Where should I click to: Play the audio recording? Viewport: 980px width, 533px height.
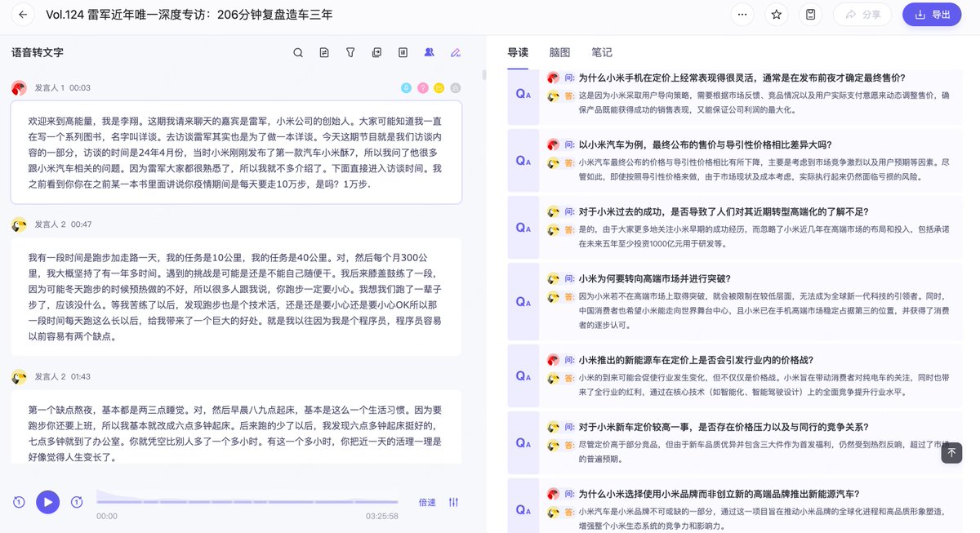point(48,502)
